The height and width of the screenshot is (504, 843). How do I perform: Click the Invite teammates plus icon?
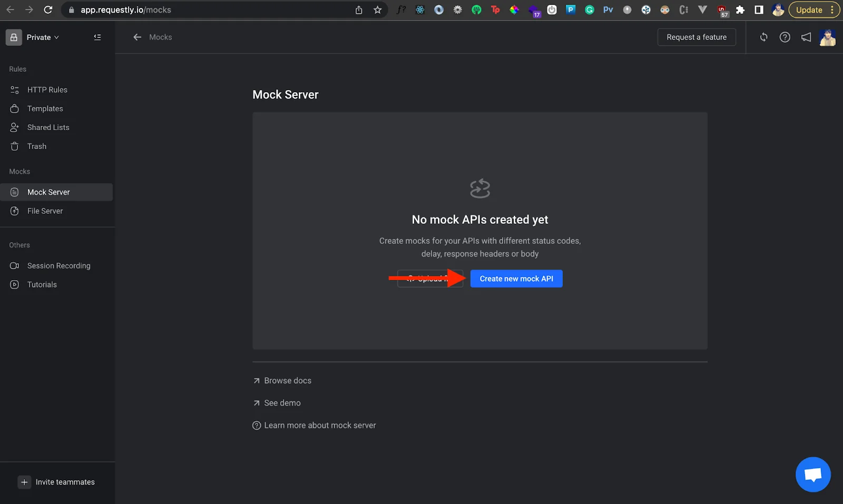pyautogui.click(x=24, y=482)
